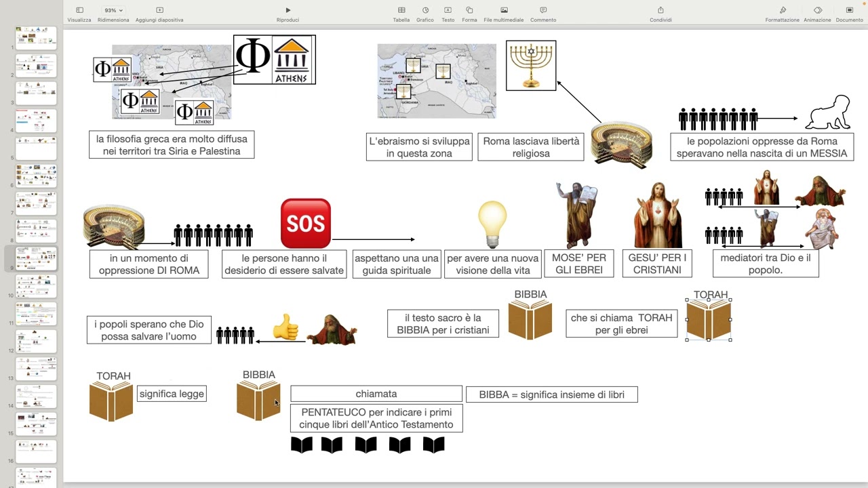Start the slideshow with Riproduci
868x488 pixels.
click(x=288, y=10)
